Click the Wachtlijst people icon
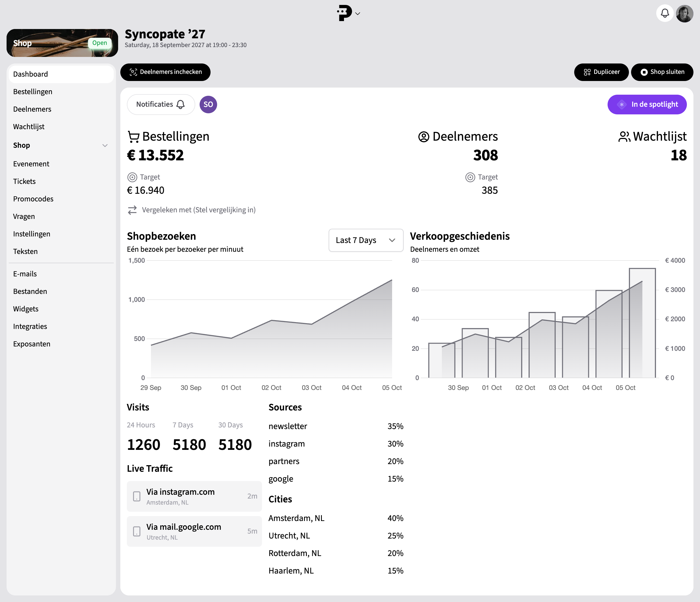Image resolution: width=700 pixels, height=602 pixels. [x=624, y=137]
